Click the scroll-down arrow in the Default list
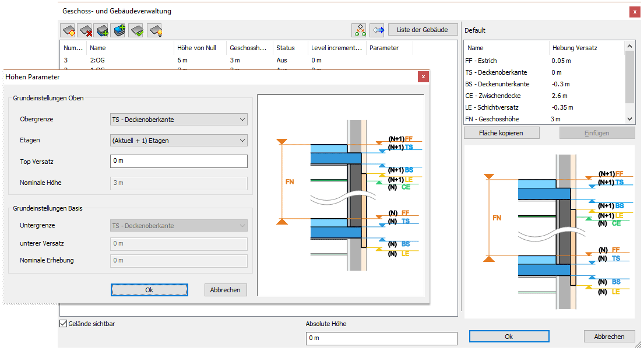The height and width of the screenshot is (350, 644). [629, 119]
